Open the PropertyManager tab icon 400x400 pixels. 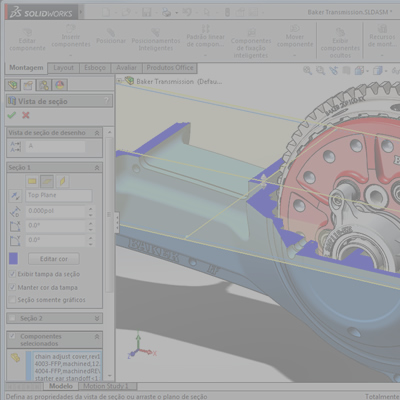point(28,85)
